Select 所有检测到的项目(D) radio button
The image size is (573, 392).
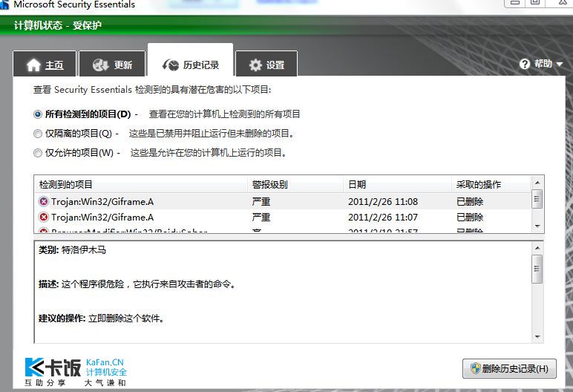pyautogui.click(x=38, y=114)
